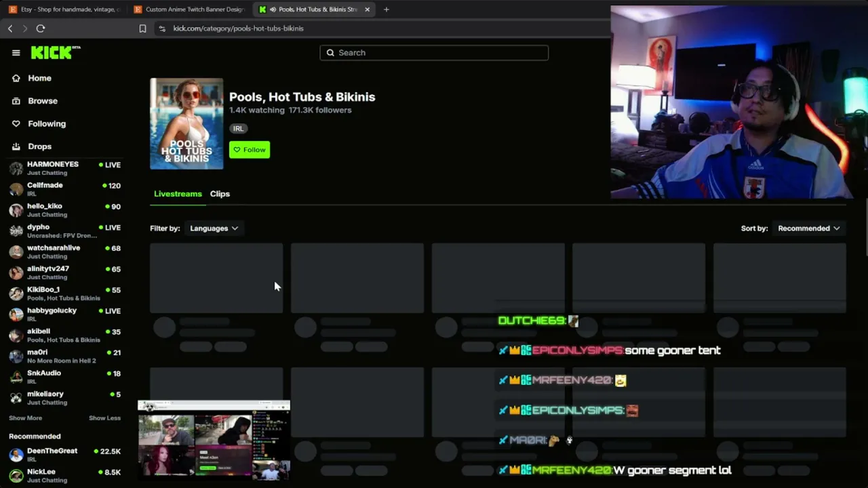Open the Languages filter dropdown

coord(214,228)
